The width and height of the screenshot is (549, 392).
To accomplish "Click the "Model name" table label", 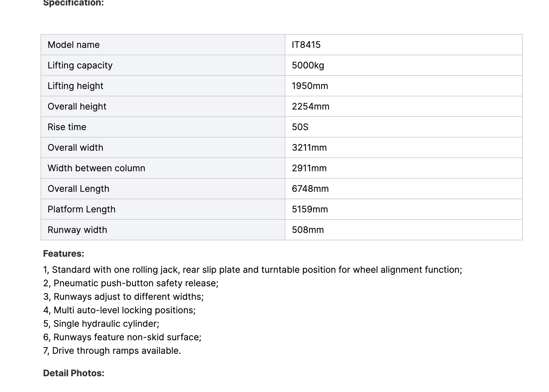I will [74, 45].
